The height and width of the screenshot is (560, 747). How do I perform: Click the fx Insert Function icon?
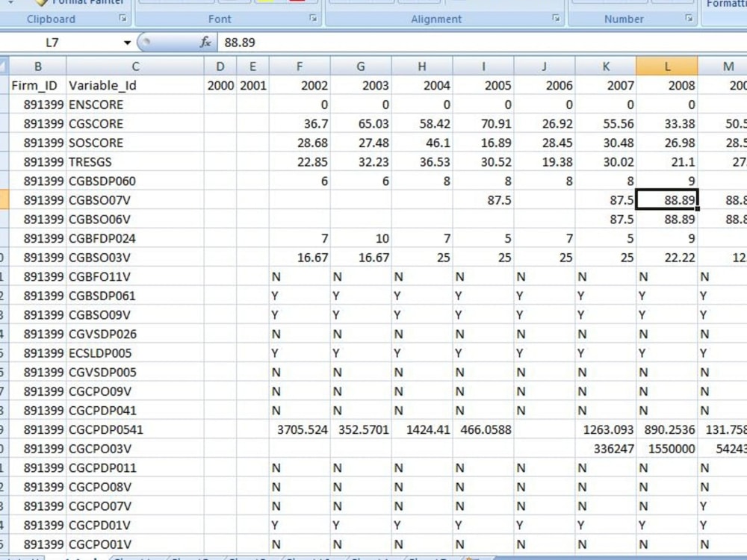(x=205, y=43)
